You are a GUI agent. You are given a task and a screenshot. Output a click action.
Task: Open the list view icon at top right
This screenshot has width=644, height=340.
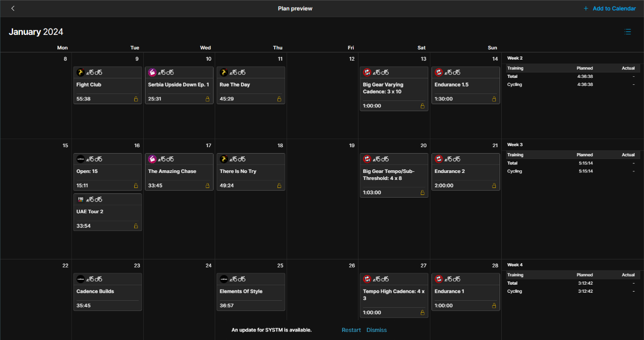point(627,32)
